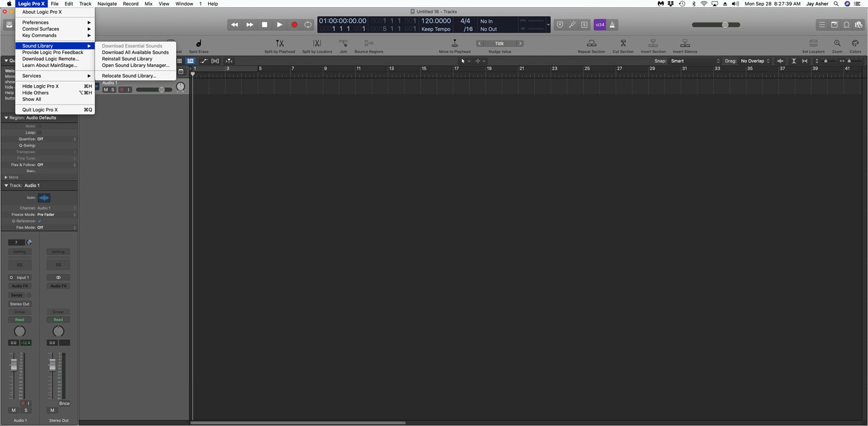Screen dimensions: 868x426
Task: Open the Preferences submenu
Action: click(x=55, y=22)
